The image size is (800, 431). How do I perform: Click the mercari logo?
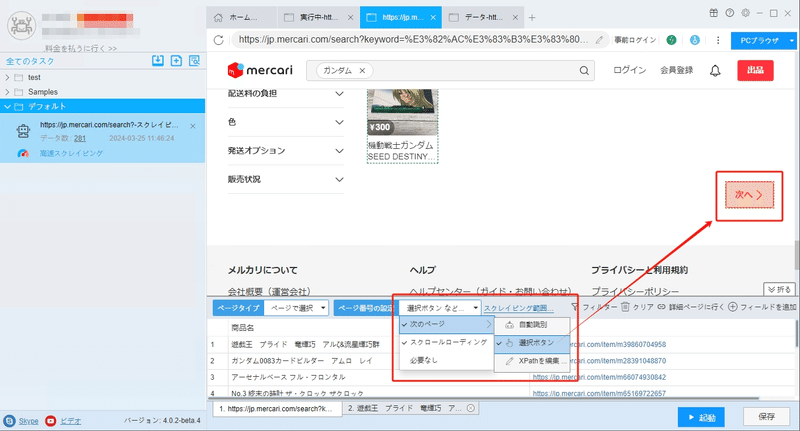260,70
